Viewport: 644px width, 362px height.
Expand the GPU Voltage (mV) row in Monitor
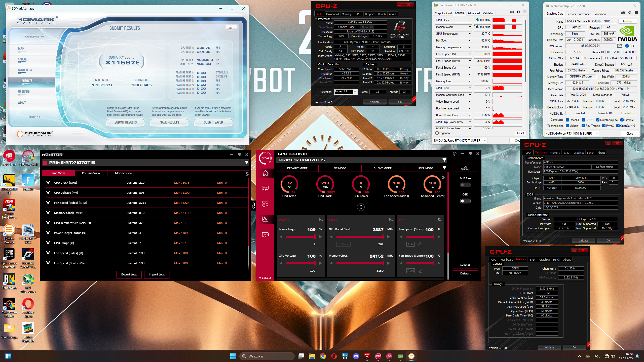[48, 193]
